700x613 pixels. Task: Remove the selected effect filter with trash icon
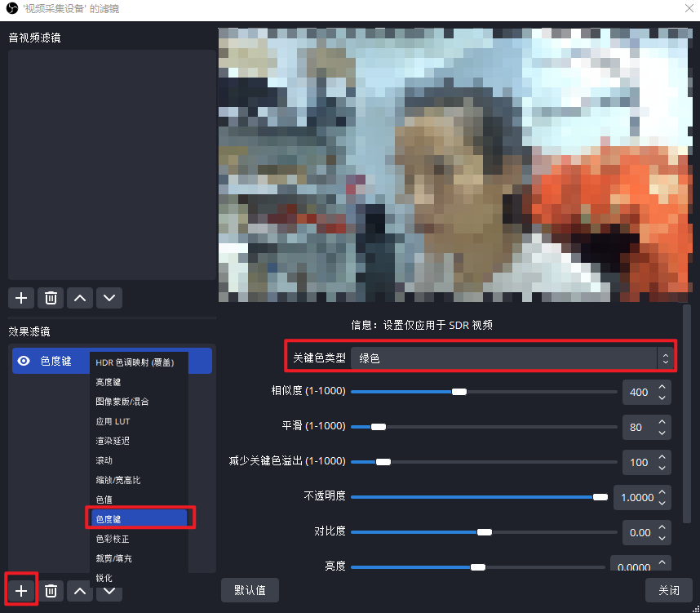pyautogui.click(x=51, y=590)
